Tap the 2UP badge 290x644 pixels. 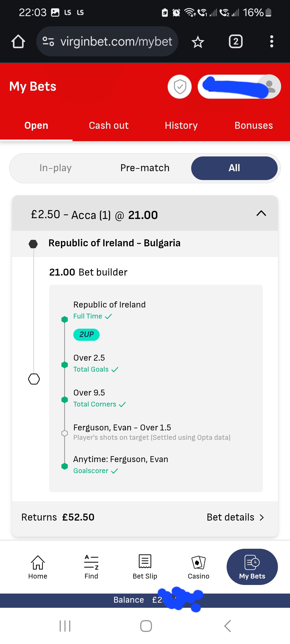[x=86, y=335]
